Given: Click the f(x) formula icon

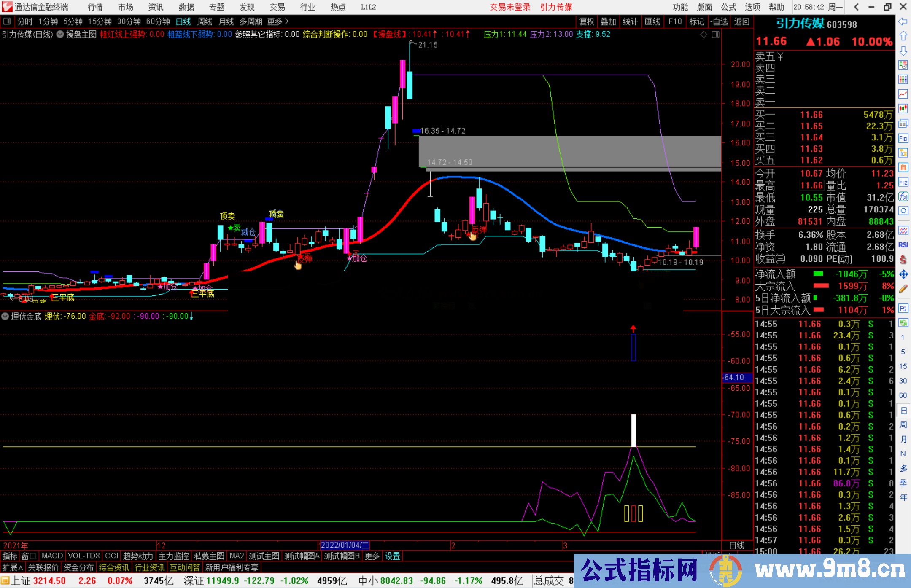Looking at the screenshot, I should pos(903,196).
